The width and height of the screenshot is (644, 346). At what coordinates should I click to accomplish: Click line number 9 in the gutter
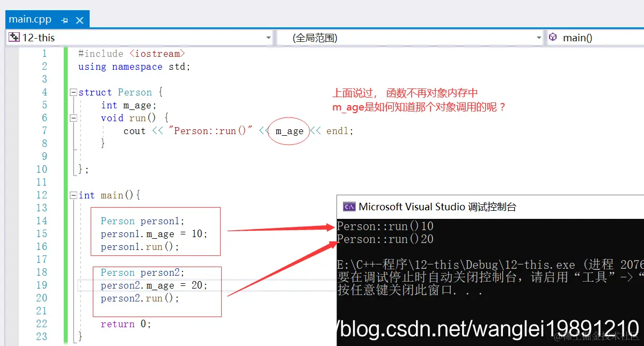[44, 157]
